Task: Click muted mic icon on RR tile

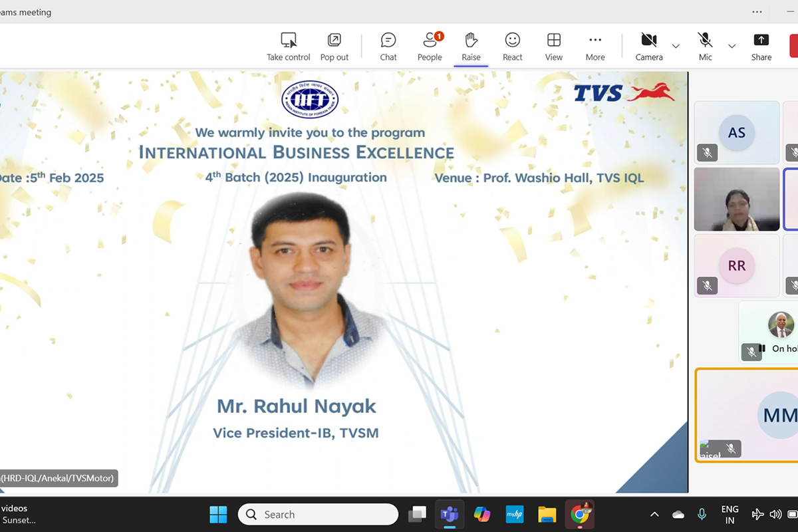Action: 708,286
